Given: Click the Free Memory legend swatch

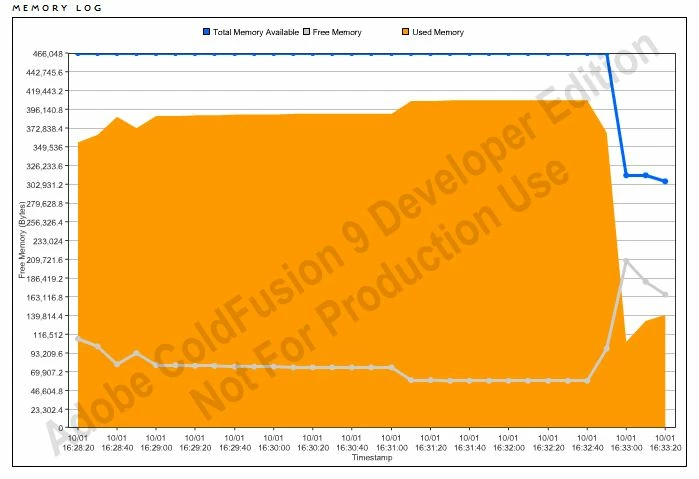Looking at the screenshot, I should (306, 32).
